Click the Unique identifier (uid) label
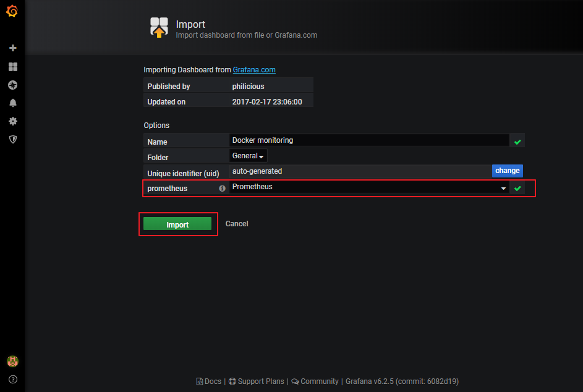The image size is (583, 392). tap(183, 173)
